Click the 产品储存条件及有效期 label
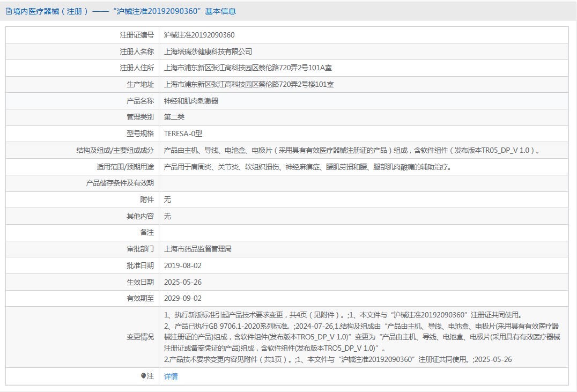Screen dimensions: 577x392 coord(120,183)
